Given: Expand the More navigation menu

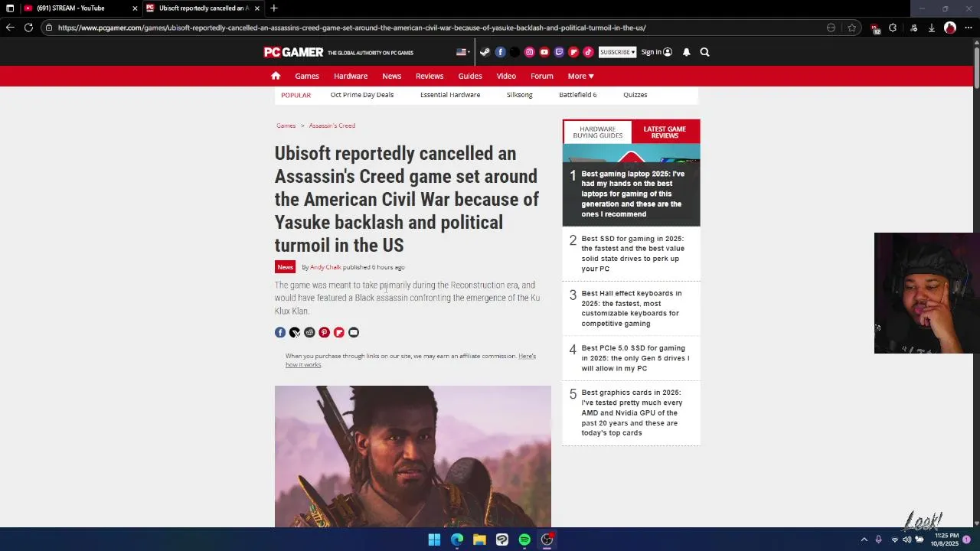Looking at the screenshot, I should [580, 76].
